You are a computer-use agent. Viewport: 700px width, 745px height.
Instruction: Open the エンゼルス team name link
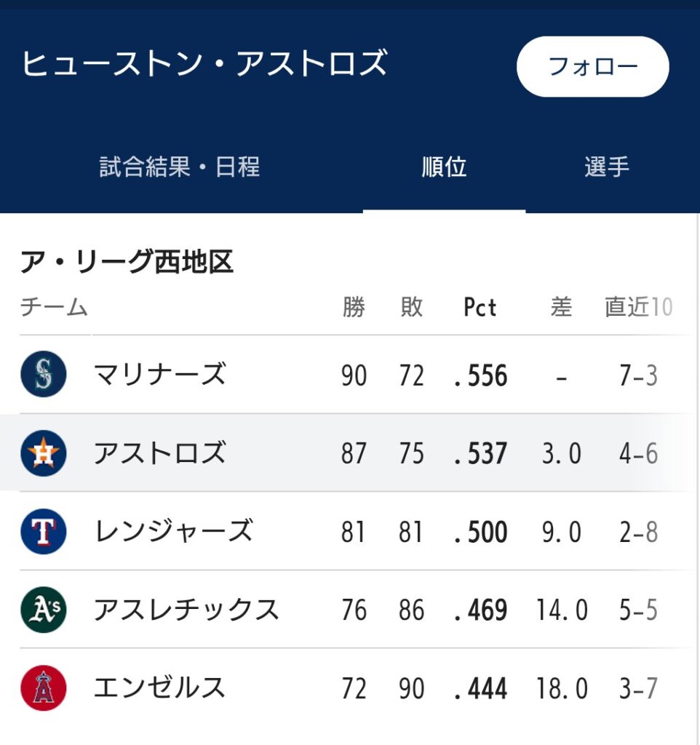pyautogui.click(x=159, y=688)
